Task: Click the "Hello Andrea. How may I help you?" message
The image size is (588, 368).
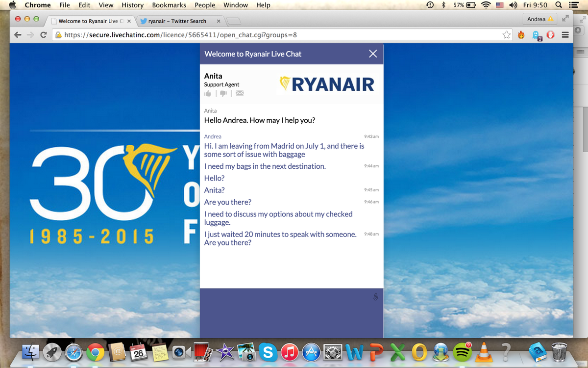Action: 260,120
